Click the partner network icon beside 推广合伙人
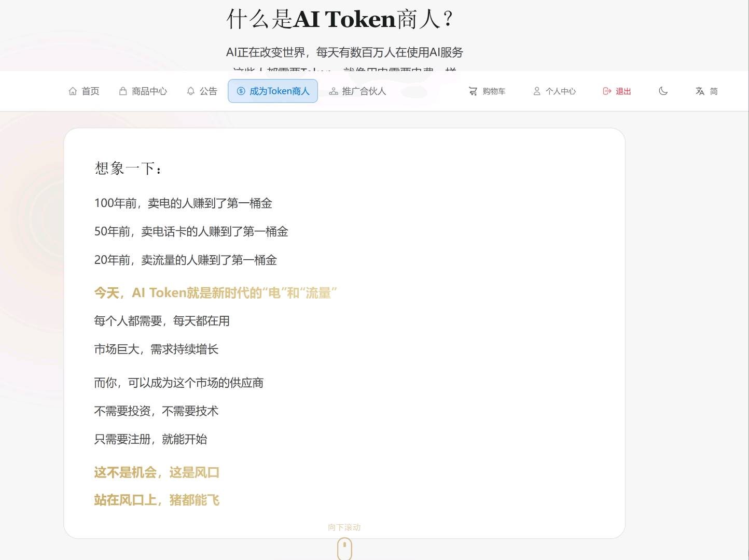749x560 pixels. pos(334,91)
